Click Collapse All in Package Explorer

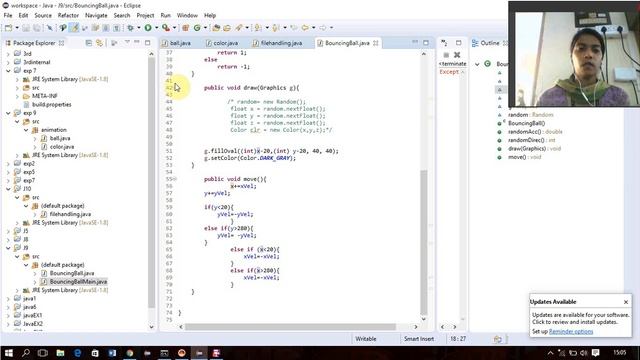click(89, 43)
